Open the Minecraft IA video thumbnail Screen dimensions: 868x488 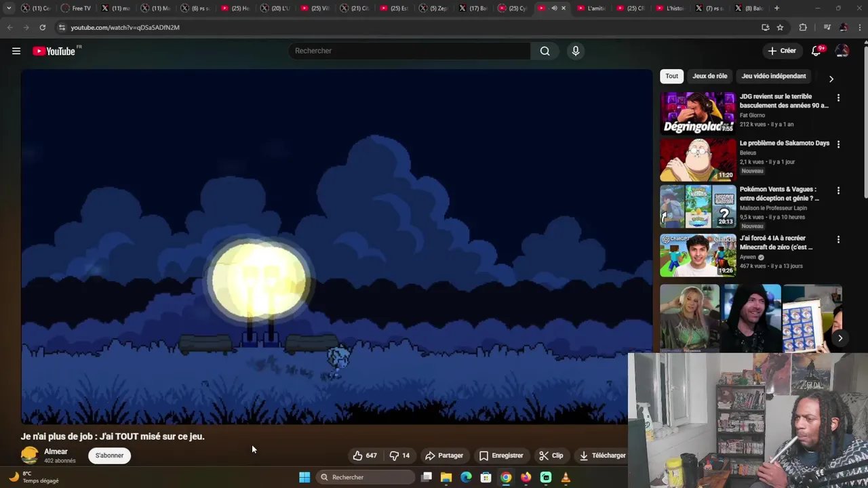pos(698,255)
